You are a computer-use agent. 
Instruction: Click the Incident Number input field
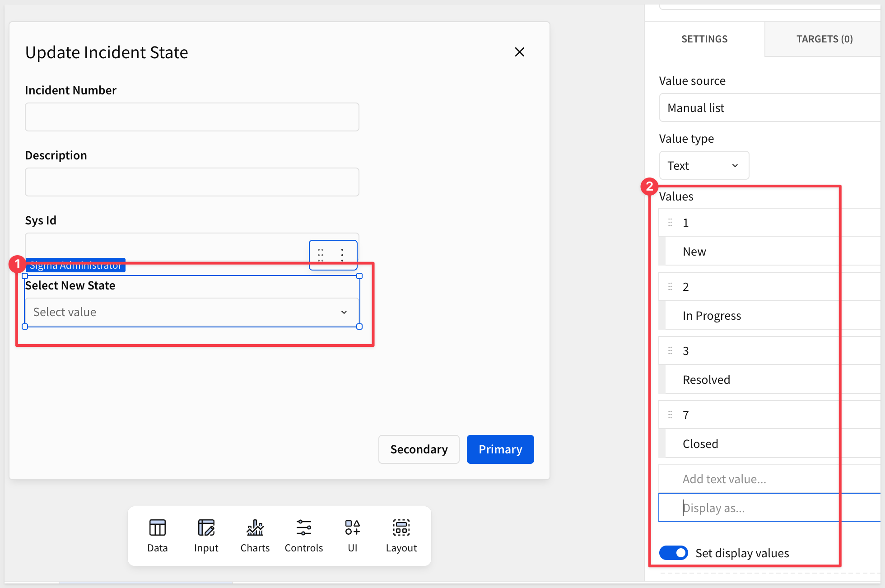[192, 117]
